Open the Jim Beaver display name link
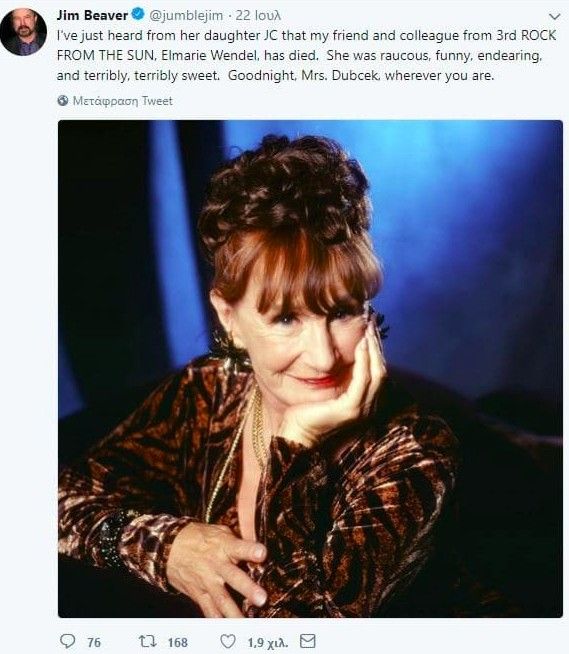The width and height of the screenshot is (569, 654). point(92,15)
